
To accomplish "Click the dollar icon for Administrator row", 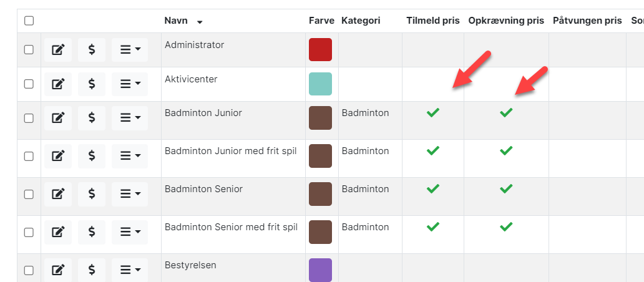I will click(92, 50).
